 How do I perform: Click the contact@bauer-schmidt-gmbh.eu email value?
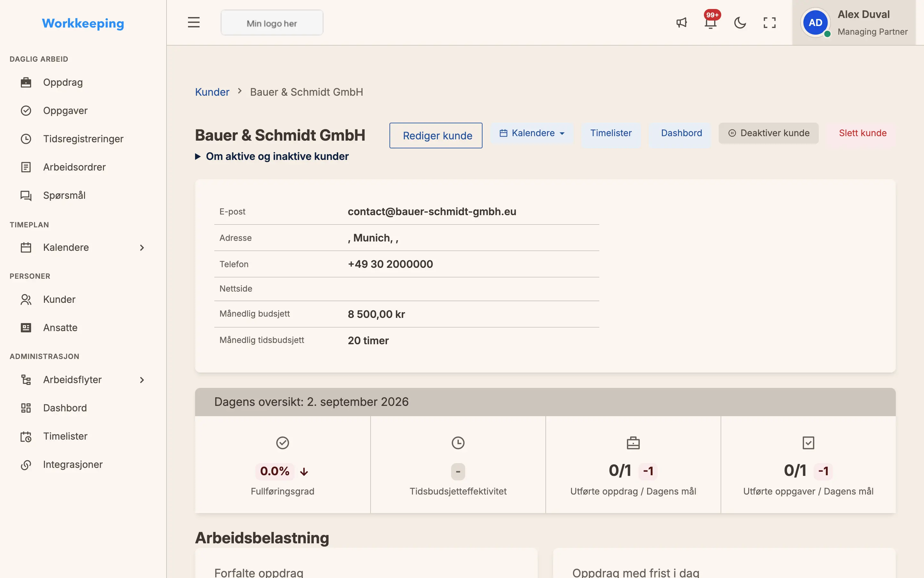point(432,211)
